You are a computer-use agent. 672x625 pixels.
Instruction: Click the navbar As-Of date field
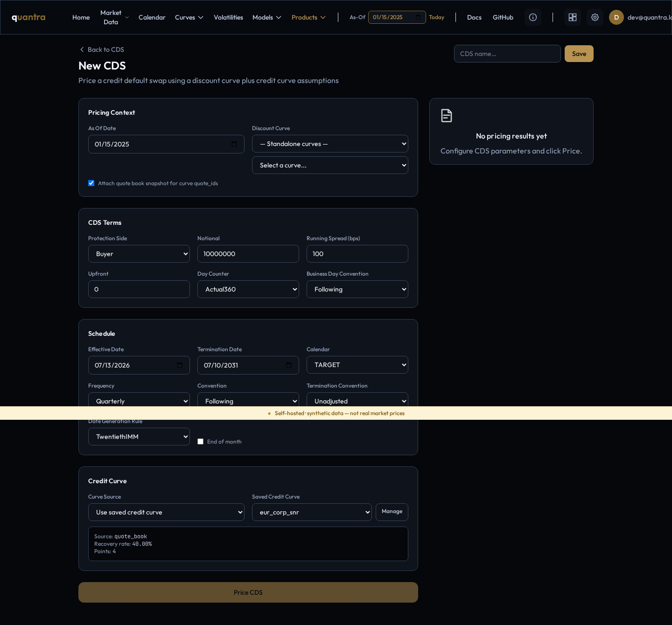397,17
